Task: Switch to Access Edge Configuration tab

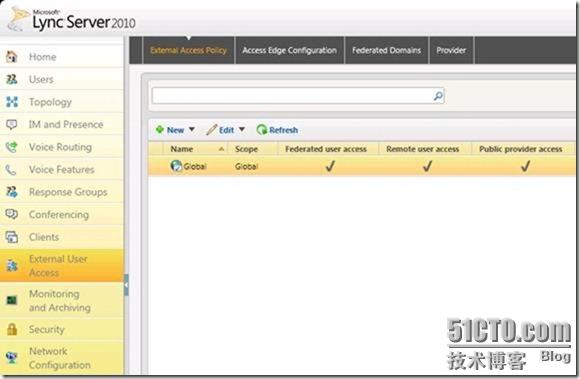Action: coord(289,50)
